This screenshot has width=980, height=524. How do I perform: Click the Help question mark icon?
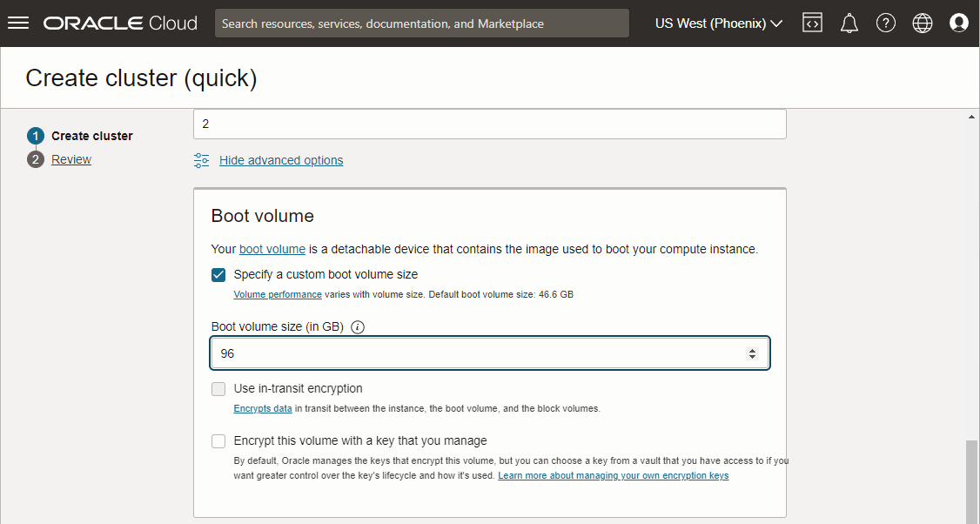(x=886, y=22)
